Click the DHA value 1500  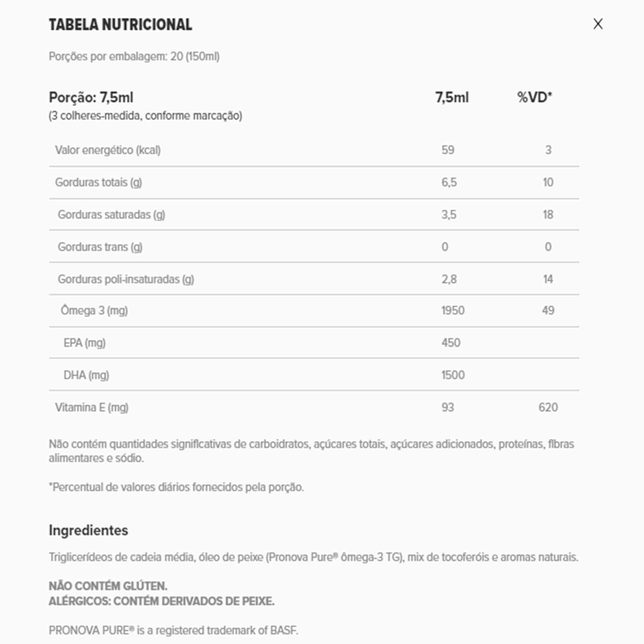(453, 374)
